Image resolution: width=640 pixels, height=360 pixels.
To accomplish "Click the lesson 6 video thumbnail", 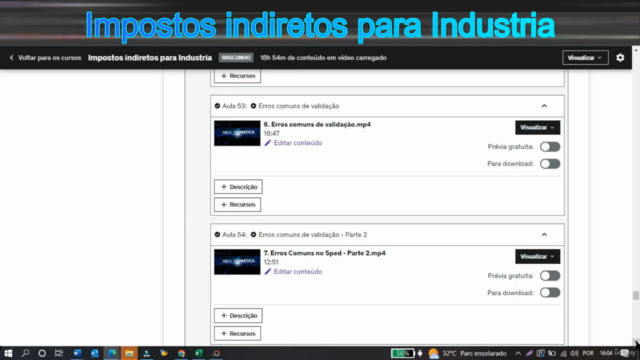I will pyautogui.click(x=237, y=133).
